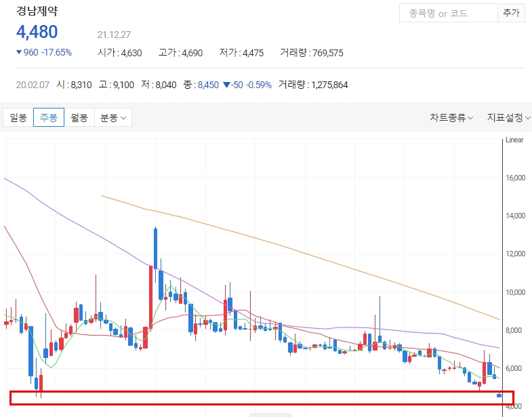The height and width of the screenshot is (417, 532).
Task: Click the 저가 4,475 value
Action: click(241, 53)
